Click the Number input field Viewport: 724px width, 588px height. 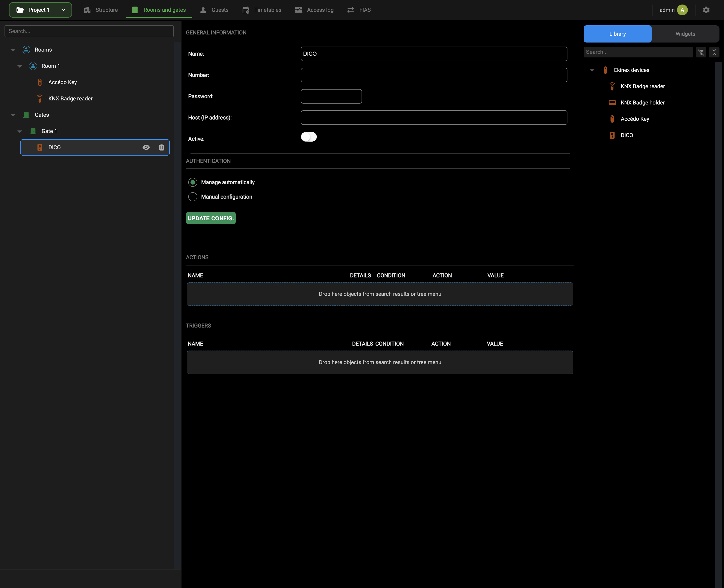(434, 75)
